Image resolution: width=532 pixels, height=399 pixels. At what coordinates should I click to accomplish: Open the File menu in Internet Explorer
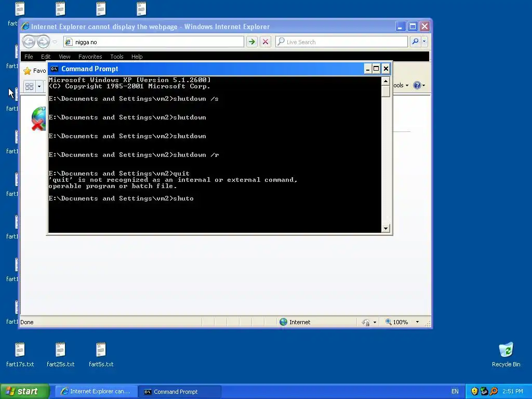(29, 57)
